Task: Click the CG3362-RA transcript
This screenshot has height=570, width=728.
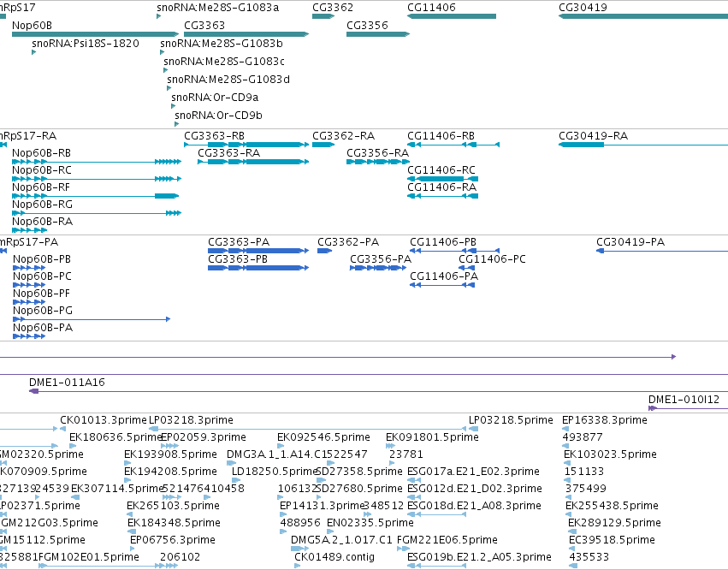Action: click(x=323, y=145)
